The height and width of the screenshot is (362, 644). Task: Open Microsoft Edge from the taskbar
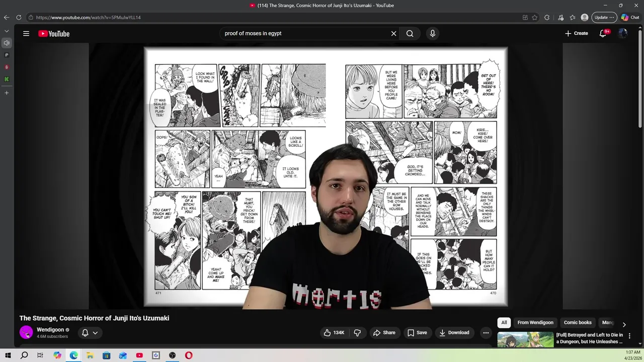[73, 355]
